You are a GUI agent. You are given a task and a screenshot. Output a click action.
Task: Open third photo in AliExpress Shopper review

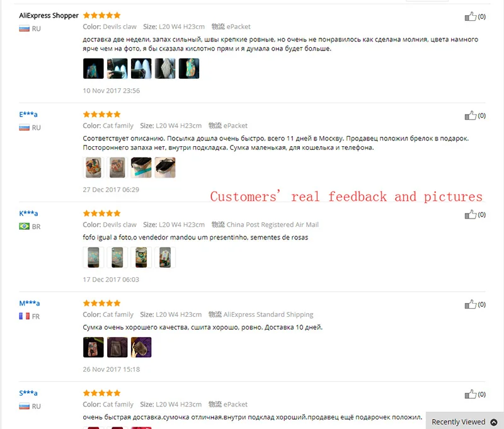point(141,69)
